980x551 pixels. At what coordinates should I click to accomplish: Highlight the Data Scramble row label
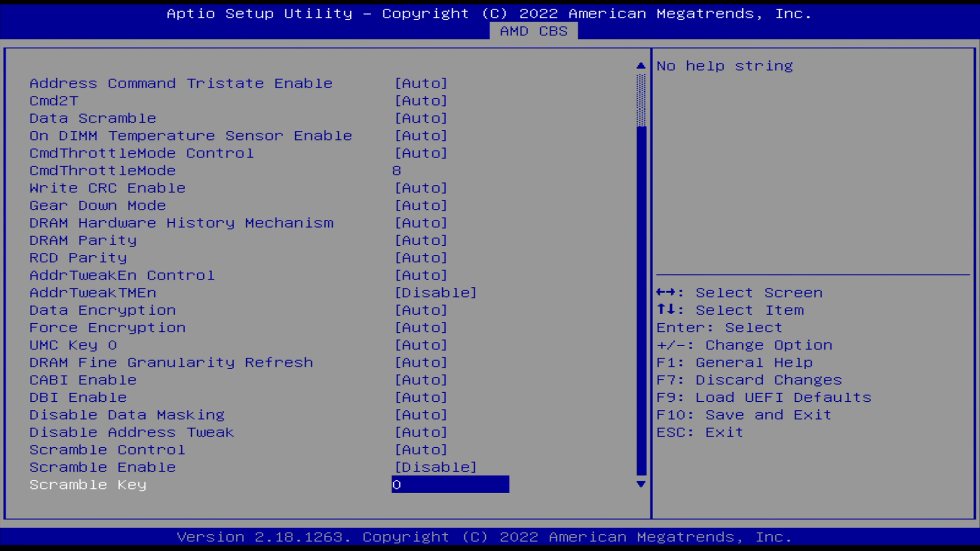93,118
